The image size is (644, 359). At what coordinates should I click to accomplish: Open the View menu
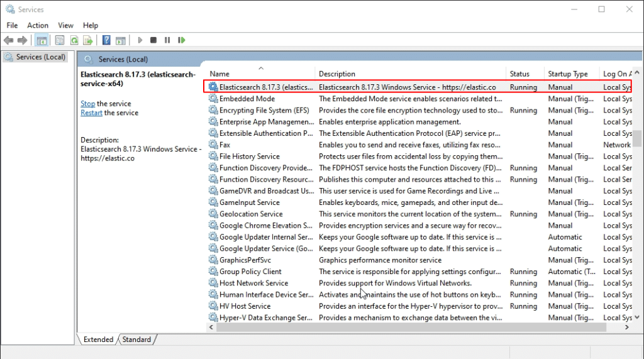click(x=65, y=25)
